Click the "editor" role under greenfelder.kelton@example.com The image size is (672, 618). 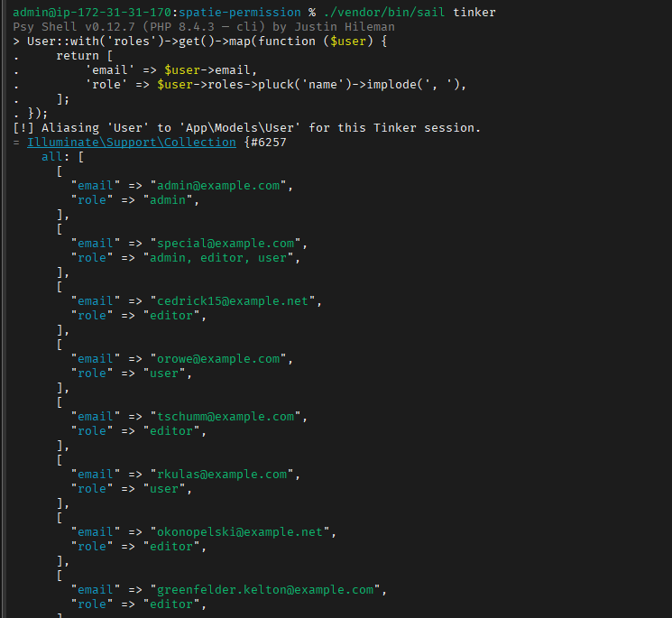tap(171, 604)
